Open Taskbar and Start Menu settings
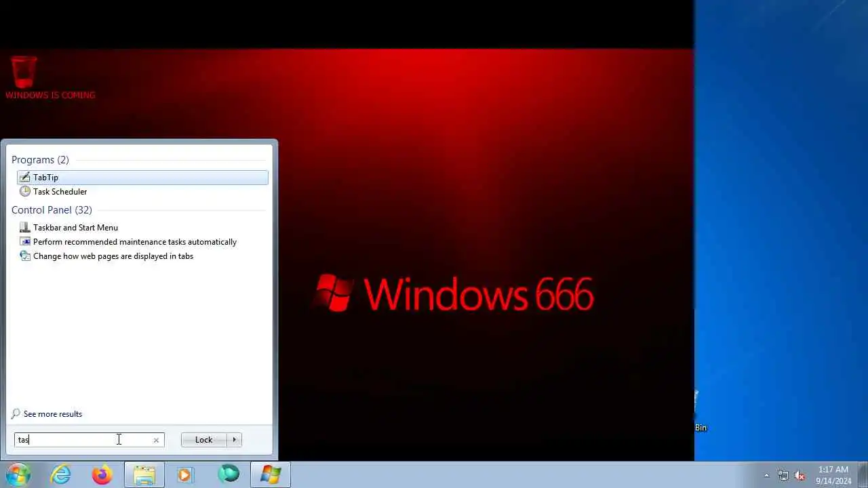Screen dimensions: 868x488 click(142, 228)
